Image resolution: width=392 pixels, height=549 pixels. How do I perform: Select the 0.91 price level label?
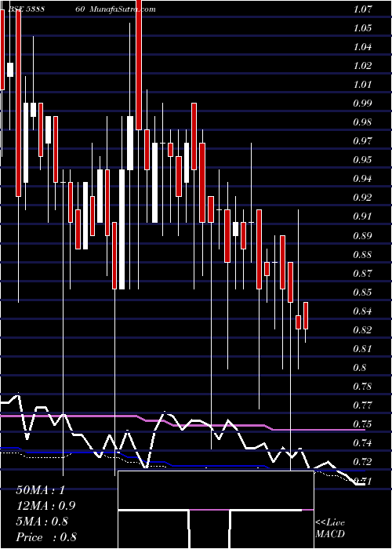362,216
